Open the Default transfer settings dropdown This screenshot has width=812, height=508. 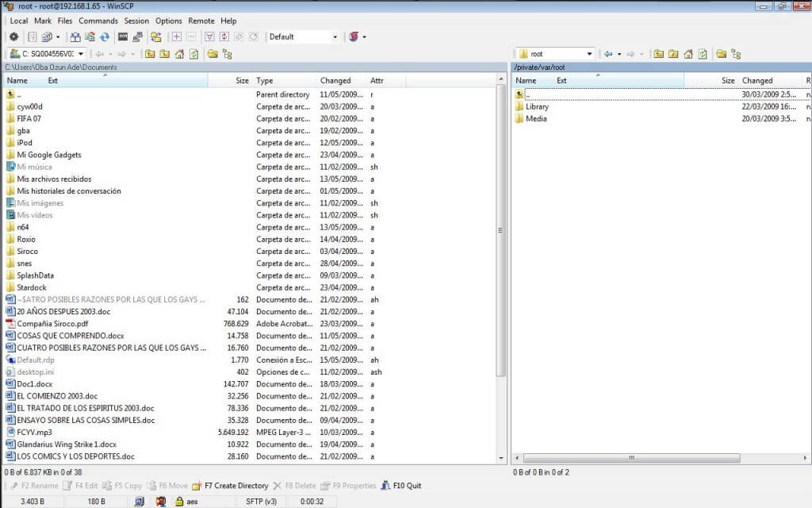pos(335,37)
